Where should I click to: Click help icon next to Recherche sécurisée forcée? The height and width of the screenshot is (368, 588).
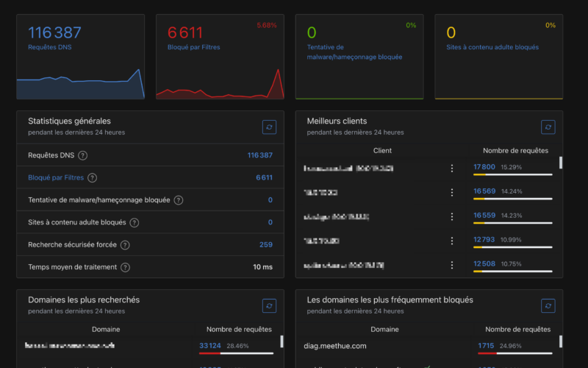[124, 244]
